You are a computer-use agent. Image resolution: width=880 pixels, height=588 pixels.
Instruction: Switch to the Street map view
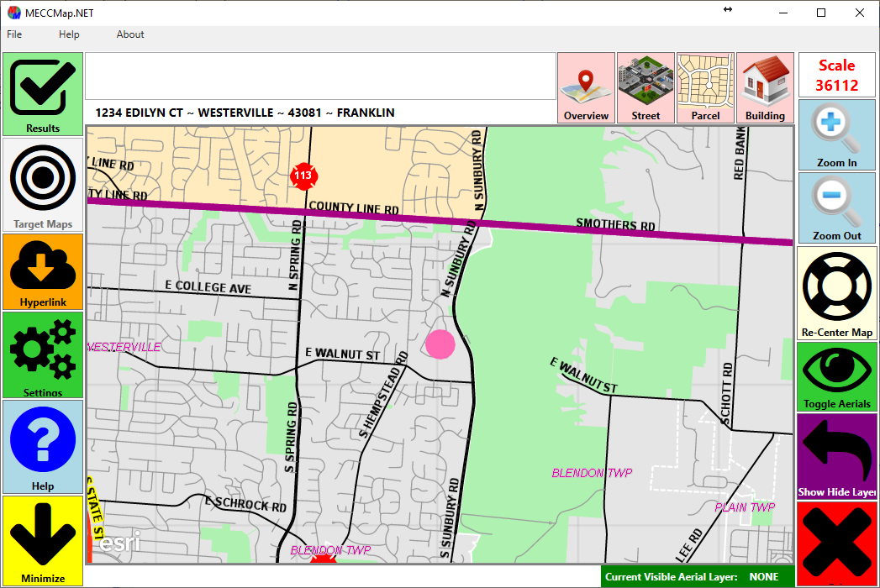[646, 87]
